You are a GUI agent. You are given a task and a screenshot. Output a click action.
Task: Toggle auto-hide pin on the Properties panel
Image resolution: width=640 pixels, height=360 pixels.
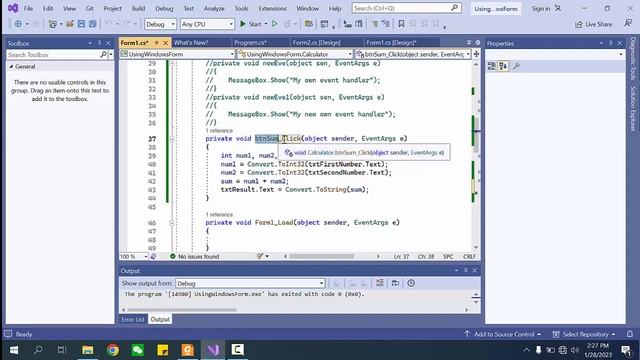(611, 43)
